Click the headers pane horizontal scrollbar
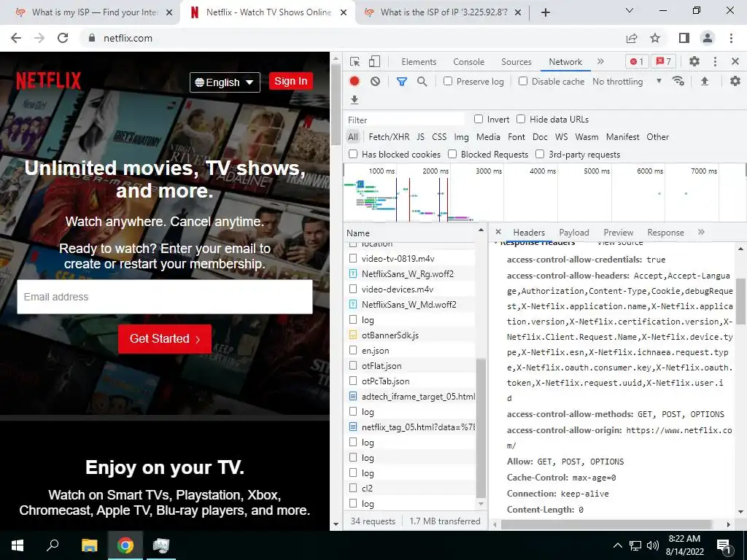The image size is (747, 560). [x=606, y=524]
